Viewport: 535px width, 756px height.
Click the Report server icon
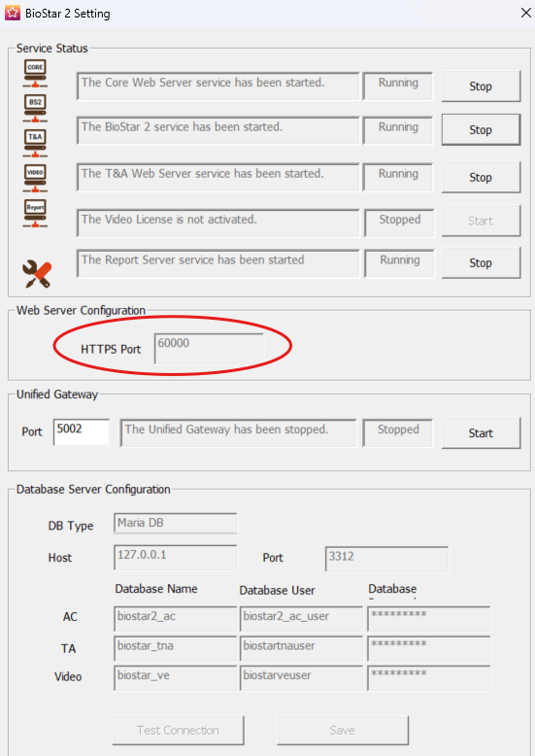coord(35,213)
